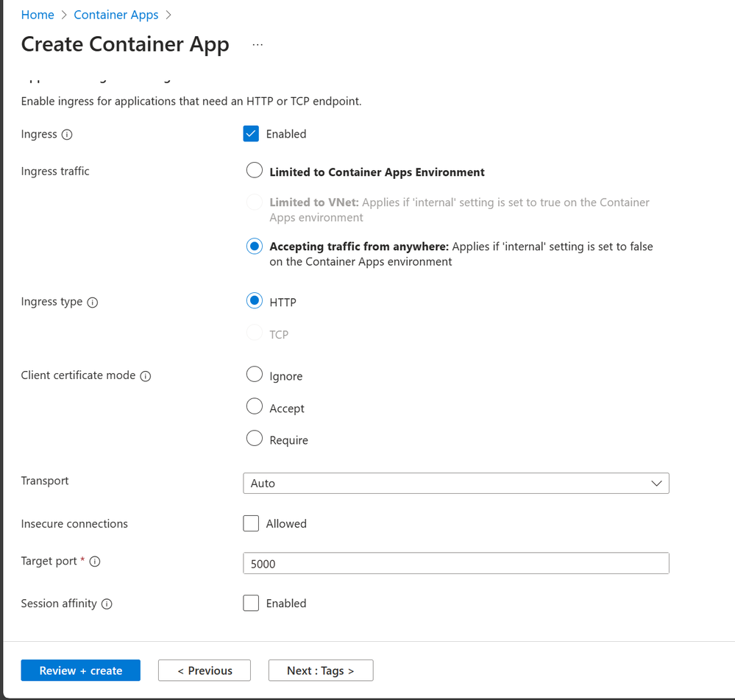Click the info icon next to Ingress
The height and width of the screenshot is (700, 735).
pyautogui.click(x=67, y=135)
